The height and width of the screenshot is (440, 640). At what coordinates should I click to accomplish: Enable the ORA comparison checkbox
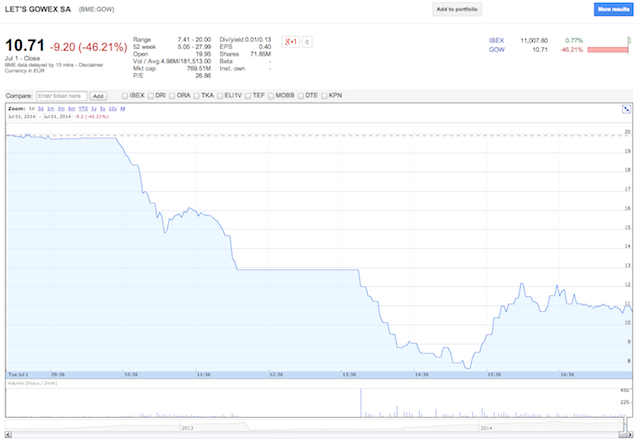172,96
